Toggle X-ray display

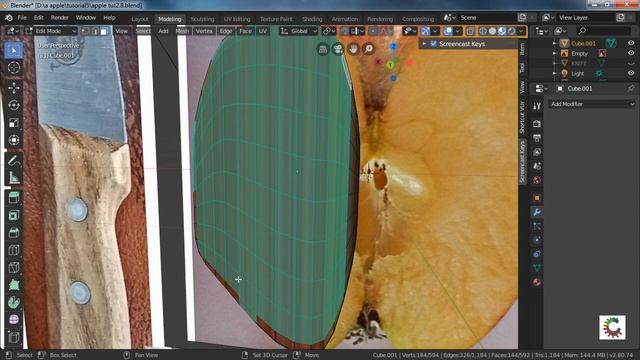coord(470,31)
